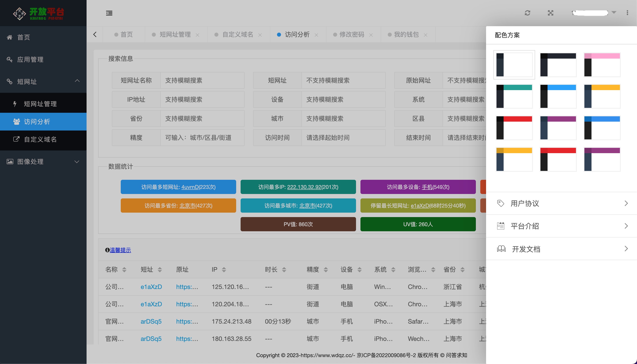The image size is (637, 364).
Task: Switch to the 我的钱包 tab
Action: 406,34
